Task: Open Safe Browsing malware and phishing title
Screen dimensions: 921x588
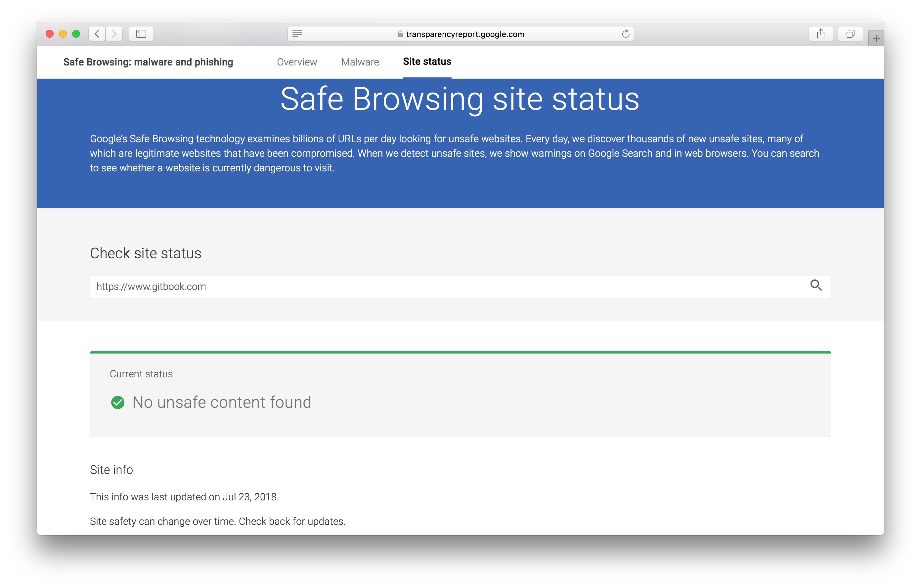Action: point(148,62)
